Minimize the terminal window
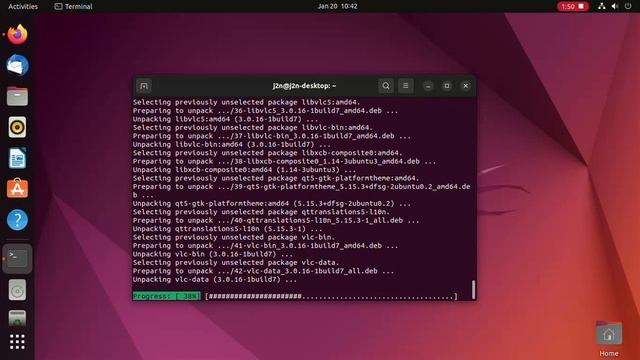This screenshot has height=360, width=640. (428, 86)
